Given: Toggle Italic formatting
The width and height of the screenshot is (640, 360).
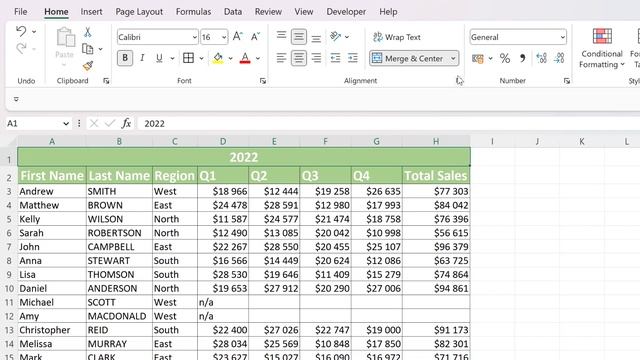Looking at the screenshot, I should 142,58.
